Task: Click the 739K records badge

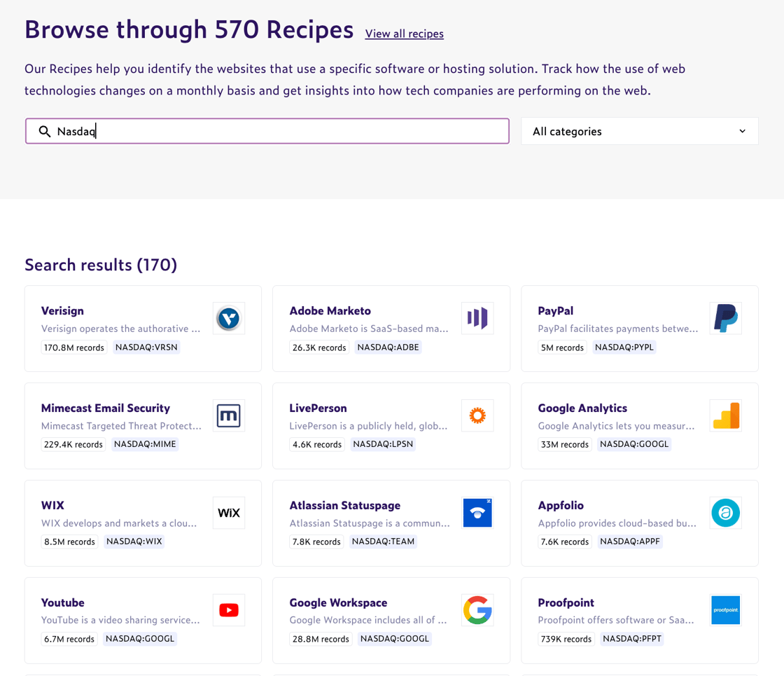Action: (x=566, y=640)
